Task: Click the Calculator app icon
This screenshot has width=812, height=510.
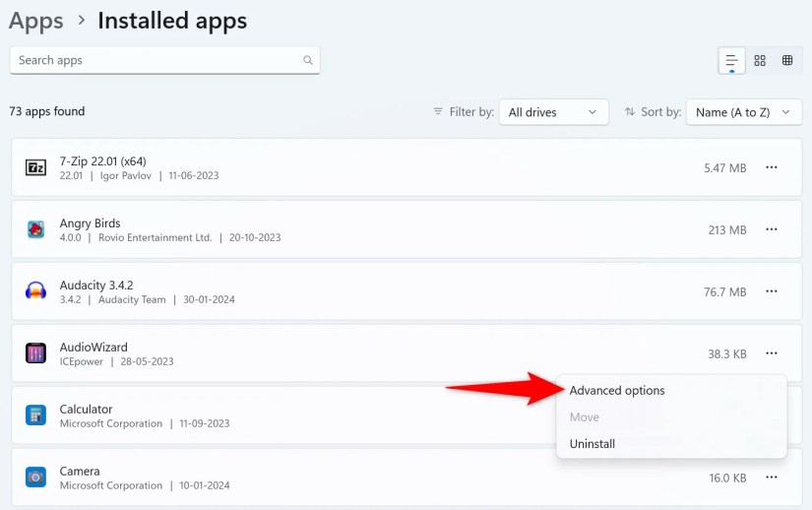Action: tap(35, 415)
